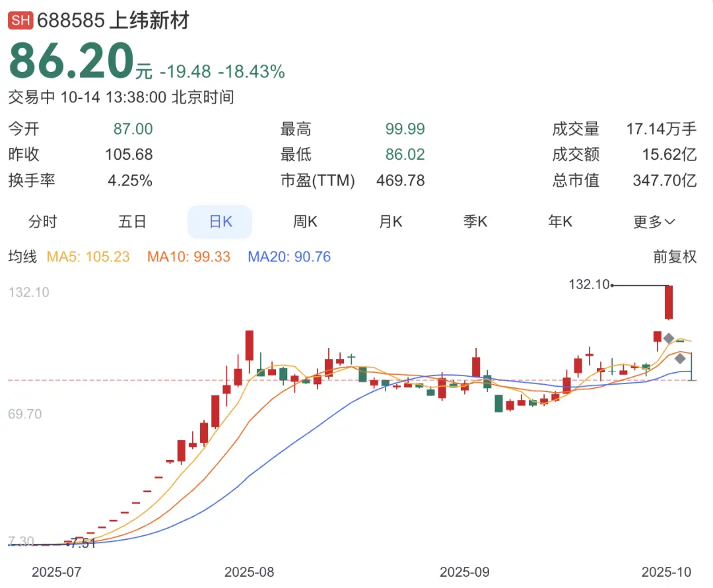Select the 周K weekly chart tab

coord(304,222)
